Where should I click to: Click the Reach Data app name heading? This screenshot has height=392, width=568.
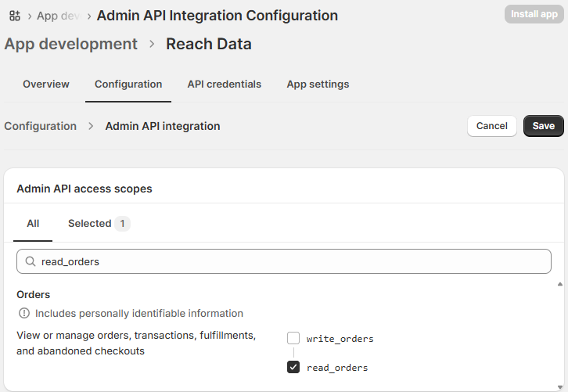pos(209,44)
